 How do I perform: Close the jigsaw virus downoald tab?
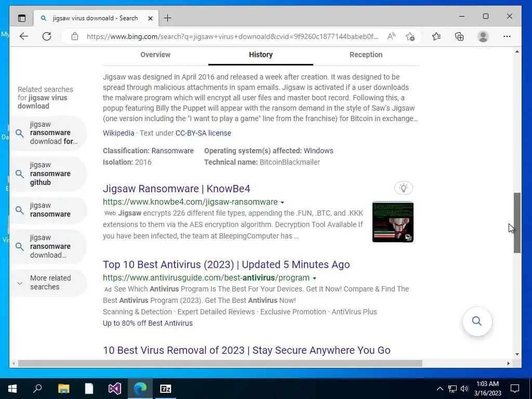pyautogui.click(x=150, y=18)
